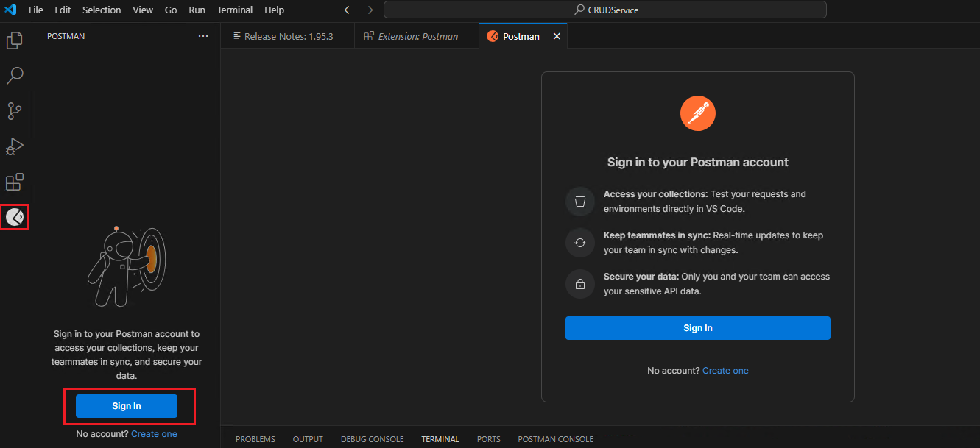Open the Terminal menu

point(235,10)
